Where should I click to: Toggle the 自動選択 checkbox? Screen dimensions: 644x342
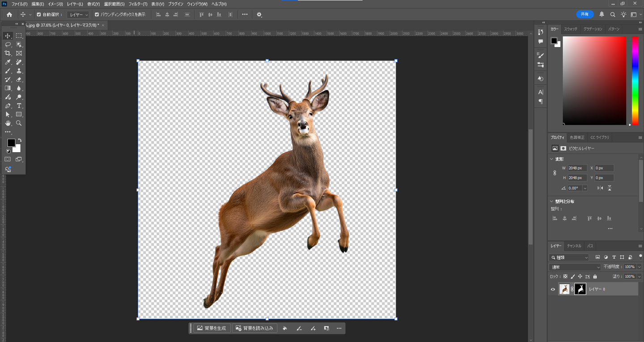pos(39,14)
